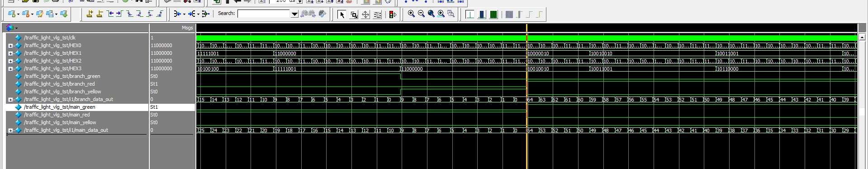Viewport: 868px width, 169px height.
Task: Click the Zoom Out magnifier icon
Action: (421, 14)
